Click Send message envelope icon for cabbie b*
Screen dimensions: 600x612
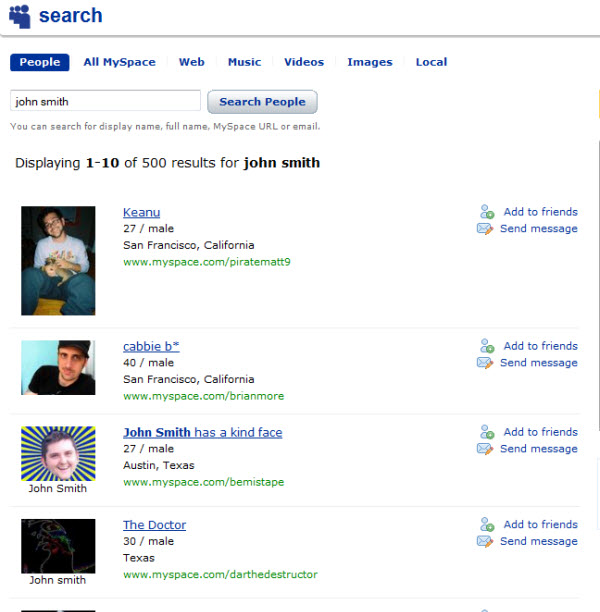pos(485,363)
